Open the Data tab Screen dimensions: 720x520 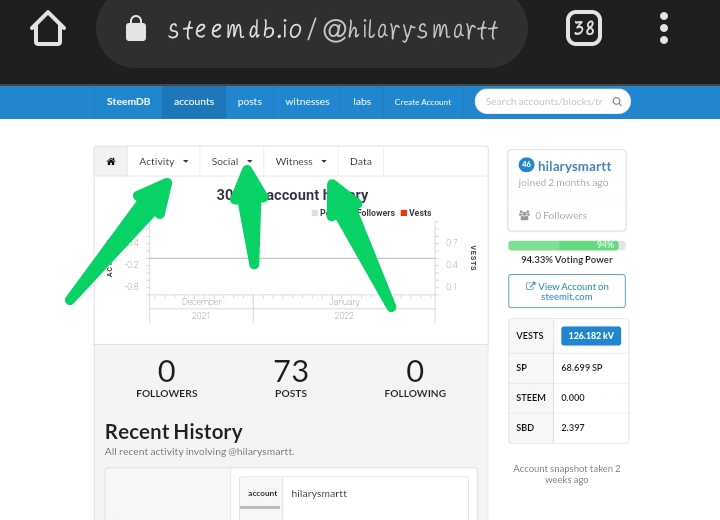point(360,161)
